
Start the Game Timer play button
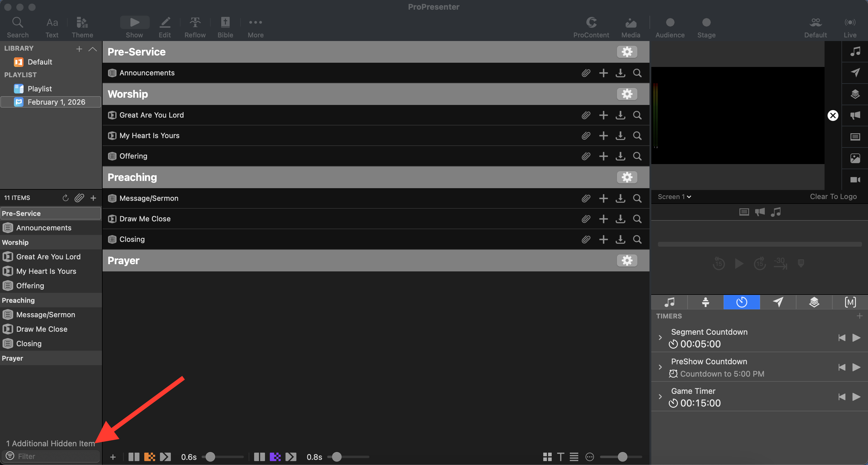(856, 397)
